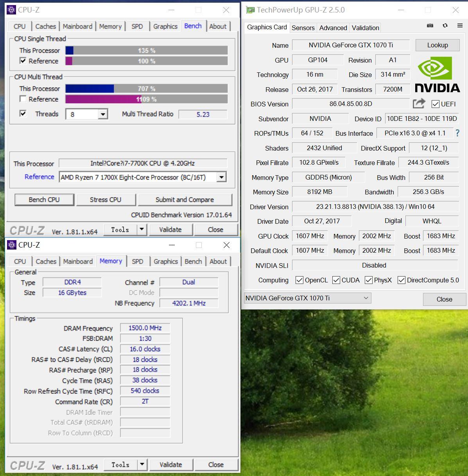
Task: Click the NB Frequency value 4202.1 MHz
Action: [189, 303]
